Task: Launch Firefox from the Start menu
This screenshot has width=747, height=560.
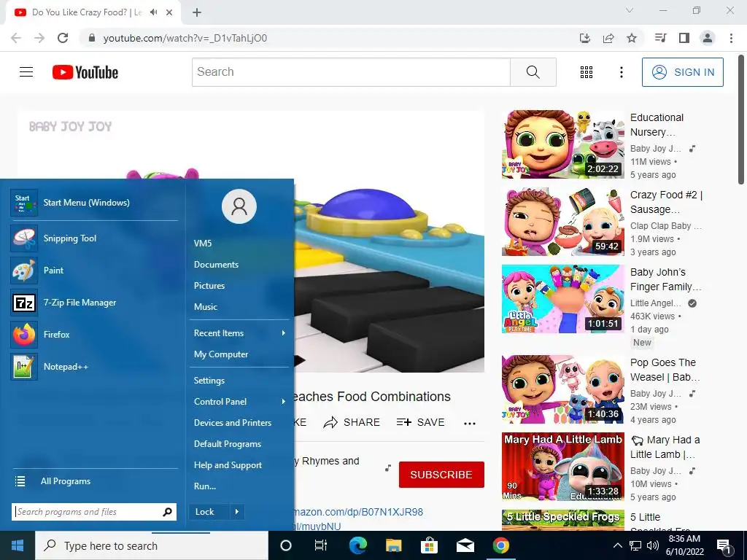Action: click(x=24, y=334)
